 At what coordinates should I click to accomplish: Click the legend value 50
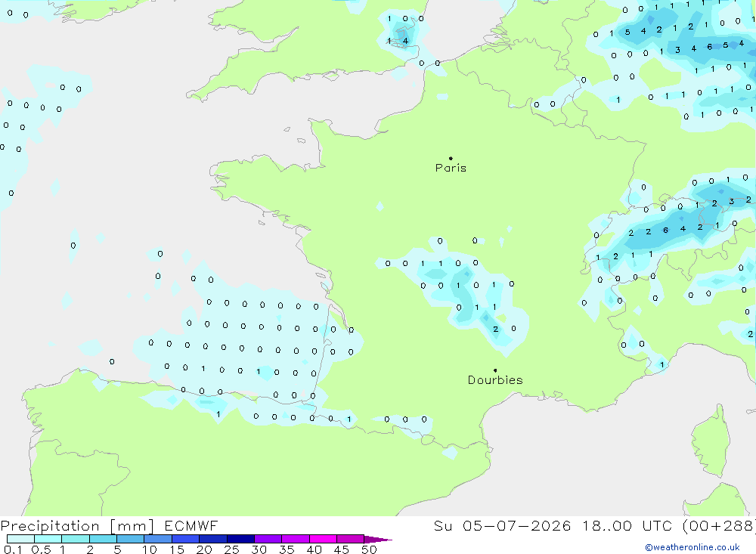coord(370,549)
